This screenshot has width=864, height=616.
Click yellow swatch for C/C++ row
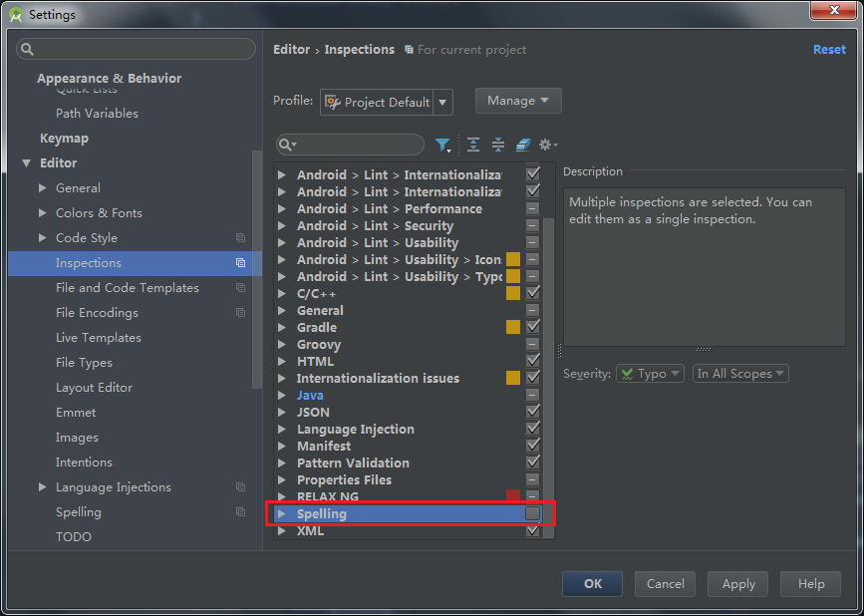pyautogui.click(x=513, y=293)
